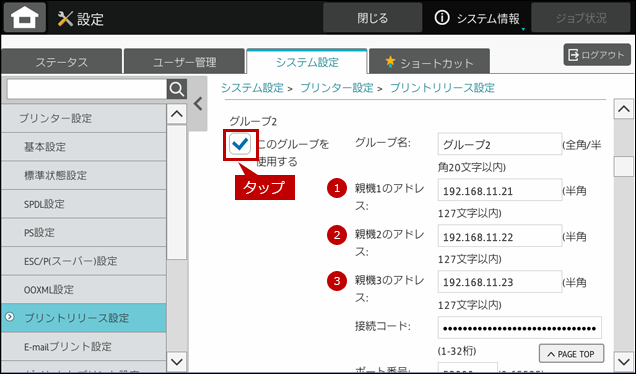Viewport: 636px width, 374px height.
Task: Click the システム設定 breadcrumb link
Action: pos(252,88)
